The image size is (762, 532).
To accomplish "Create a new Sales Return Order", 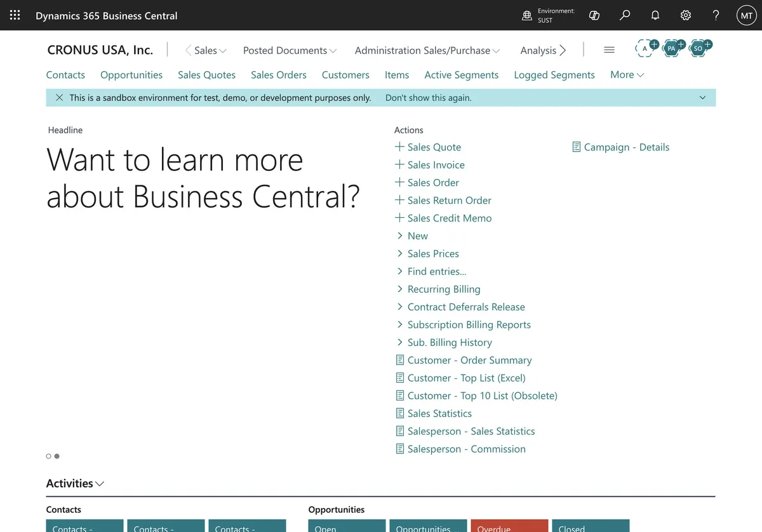I will pyautogui.click(x=443, y=200).
